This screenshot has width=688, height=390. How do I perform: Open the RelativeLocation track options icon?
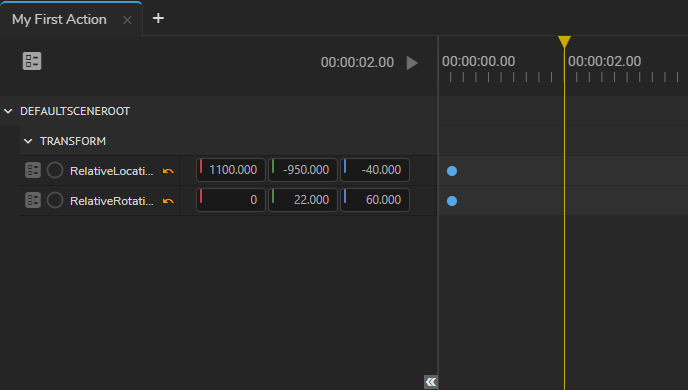[x=33, y=170]
